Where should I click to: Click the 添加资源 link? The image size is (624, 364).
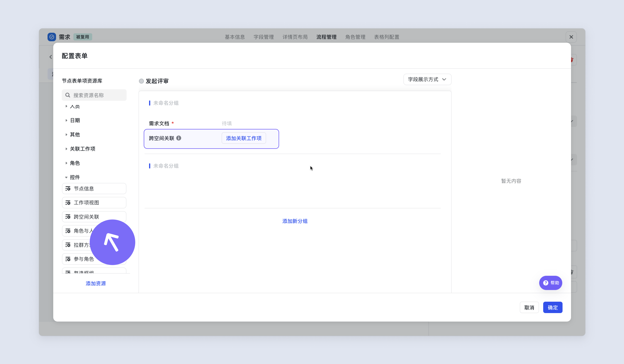point(96,283)
